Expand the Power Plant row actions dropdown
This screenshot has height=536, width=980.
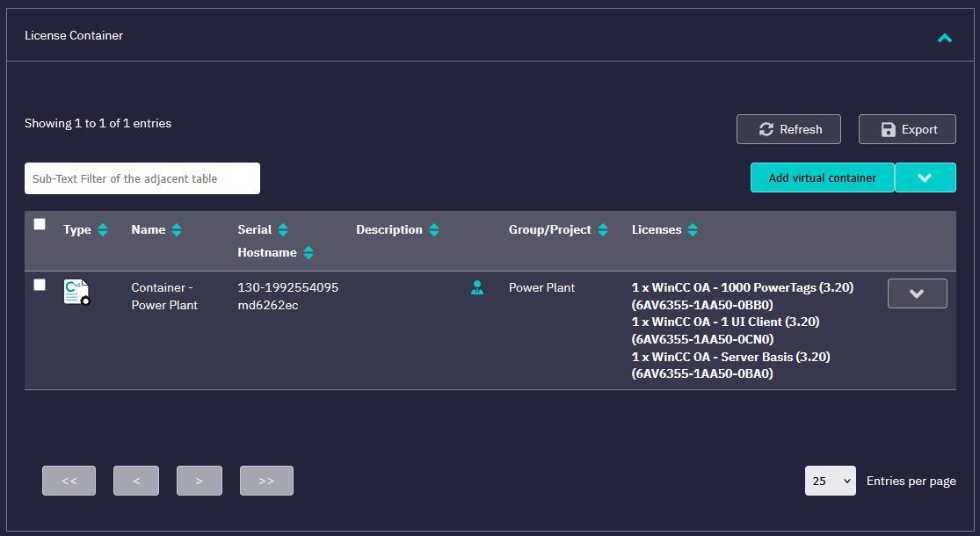tap(917, 293)
